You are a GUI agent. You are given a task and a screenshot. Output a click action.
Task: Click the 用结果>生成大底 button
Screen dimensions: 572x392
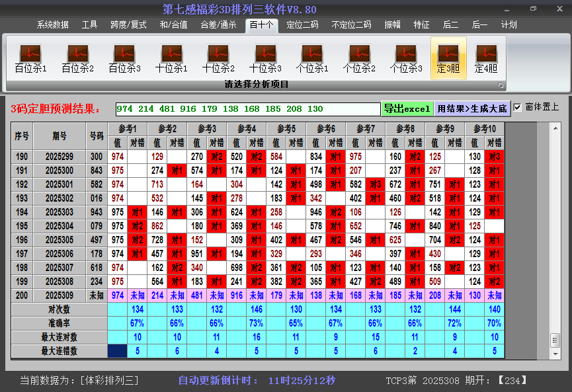tap(472, 108)
